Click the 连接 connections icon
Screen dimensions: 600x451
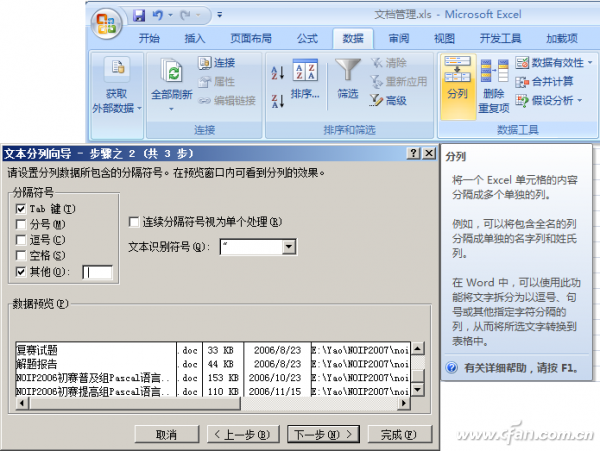[205, 63]
